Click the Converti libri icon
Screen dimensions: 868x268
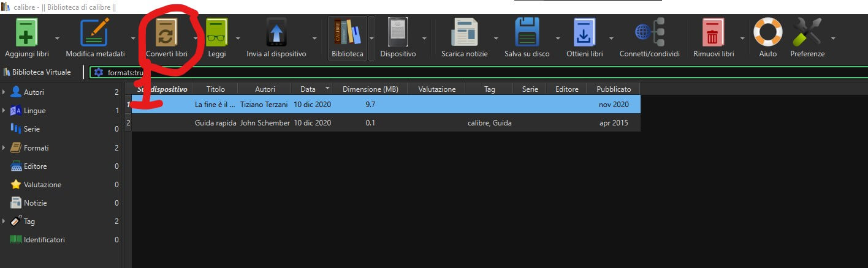[x=166, y=32]
